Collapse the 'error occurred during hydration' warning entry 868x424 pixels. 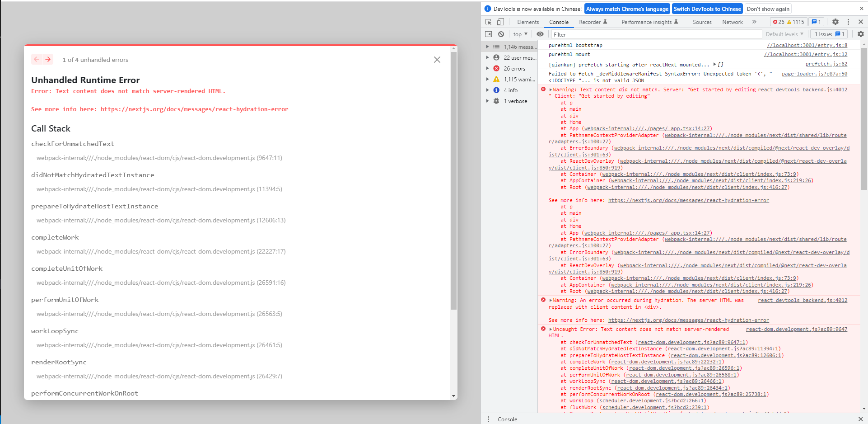point(551,300)
